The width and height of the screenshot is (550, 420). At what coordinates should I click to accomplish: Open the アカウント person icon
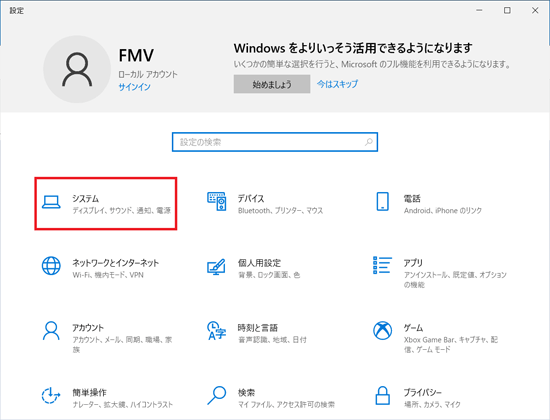(51, 331)
